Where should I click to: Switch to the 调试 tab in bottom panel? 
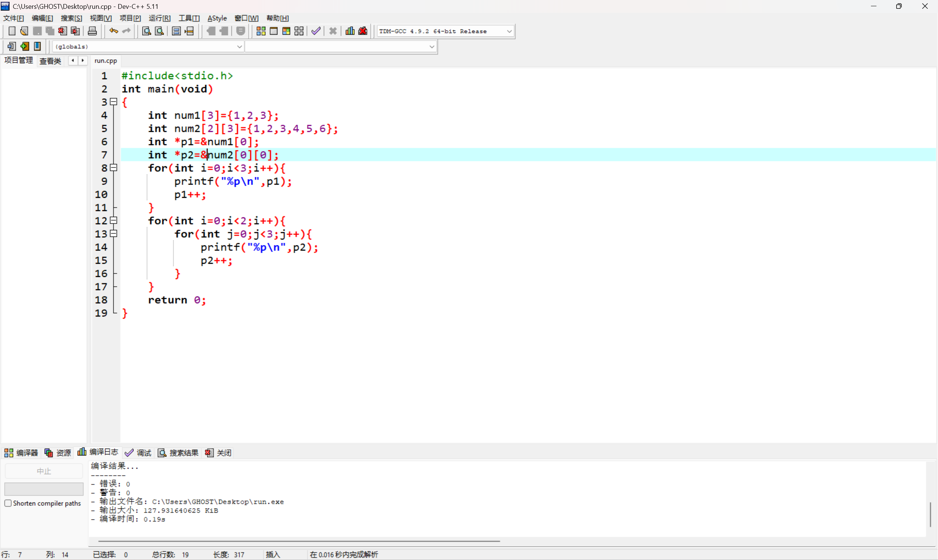(x=139, y=452)
